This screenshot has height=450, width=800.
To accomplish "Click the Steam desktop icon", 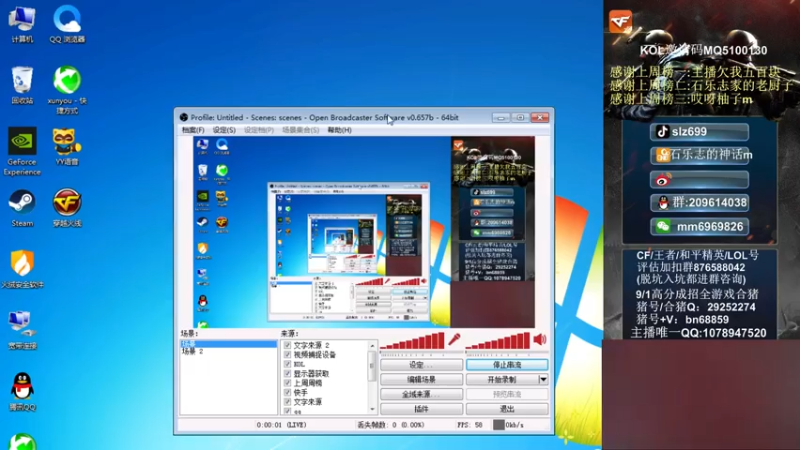I will 22,208.
